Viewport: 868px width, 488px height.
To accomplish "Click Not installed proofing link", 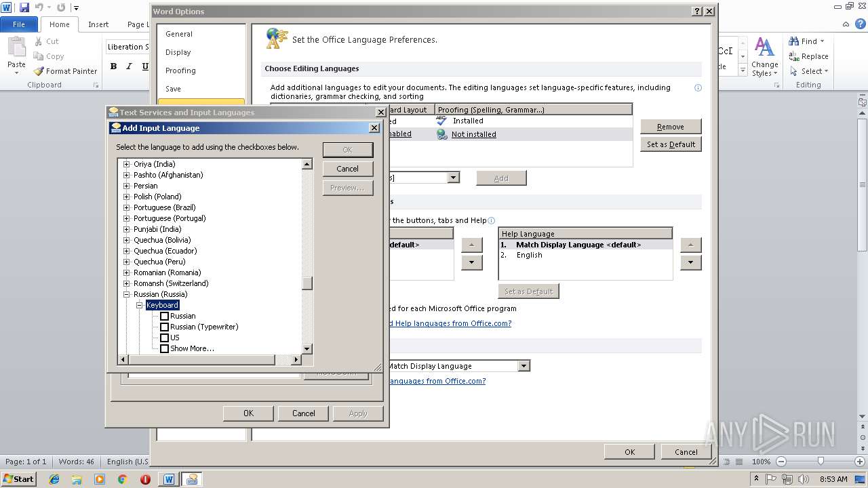I will click(x=473, y=134).
